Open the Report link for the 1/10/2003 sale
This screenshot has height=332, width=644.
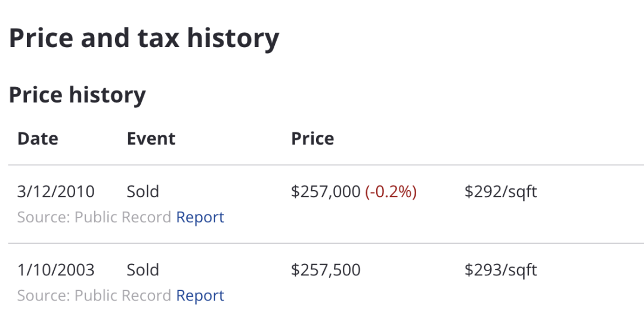200,296
